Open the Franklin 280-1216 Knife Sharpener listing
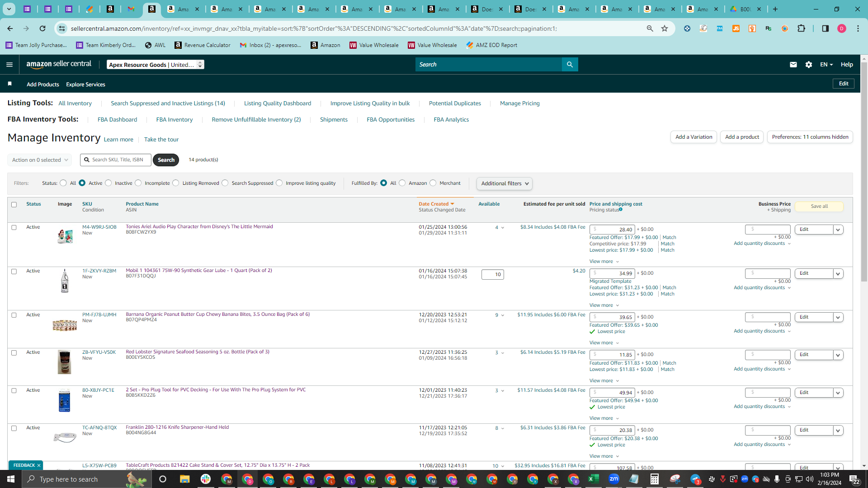 click(x=177, y=427)
